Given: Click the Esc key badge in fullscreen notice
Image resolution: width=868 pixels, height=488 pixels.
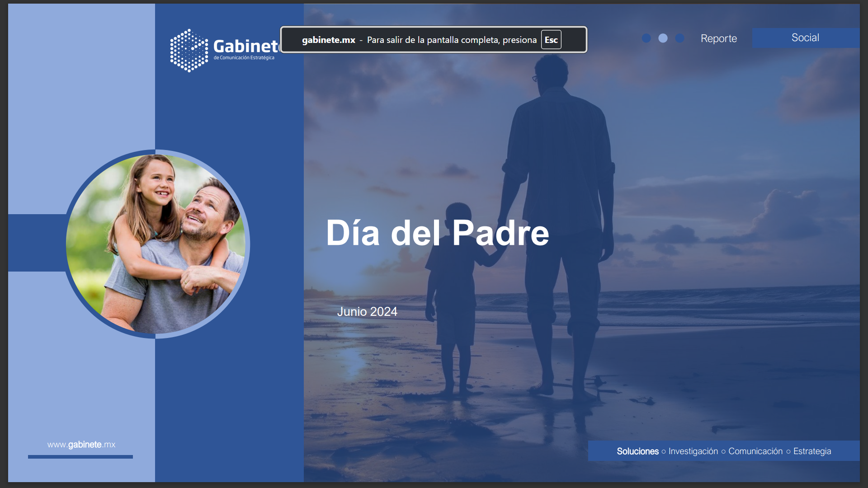Looking at the screenshot, I should (551, 40).
